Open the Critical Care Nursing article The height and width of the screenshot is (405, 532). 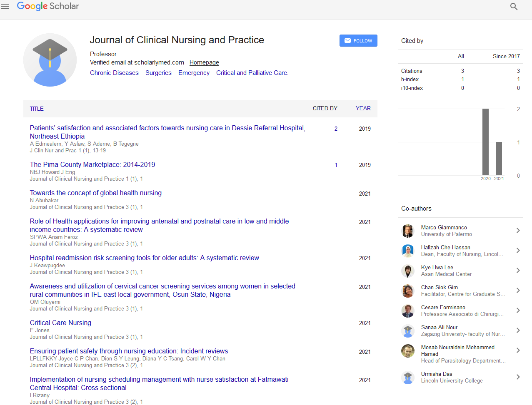[x=60, y=323]
